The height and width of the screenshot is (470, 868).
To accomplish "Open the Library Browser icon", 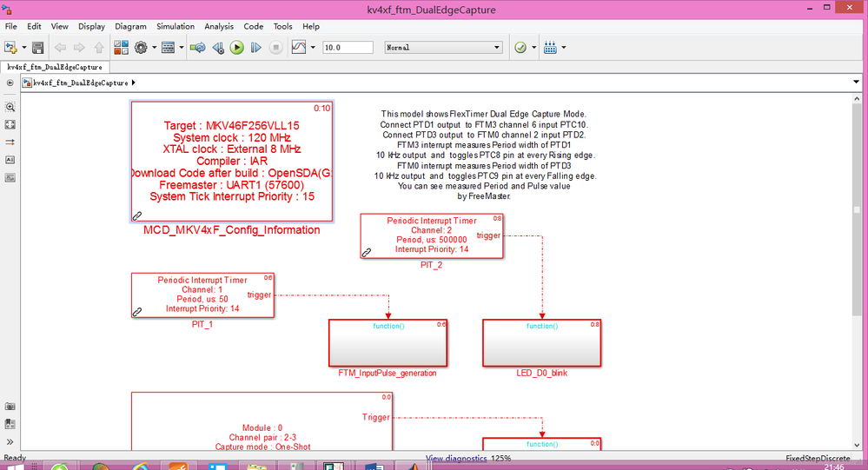I will coord(122,48).
